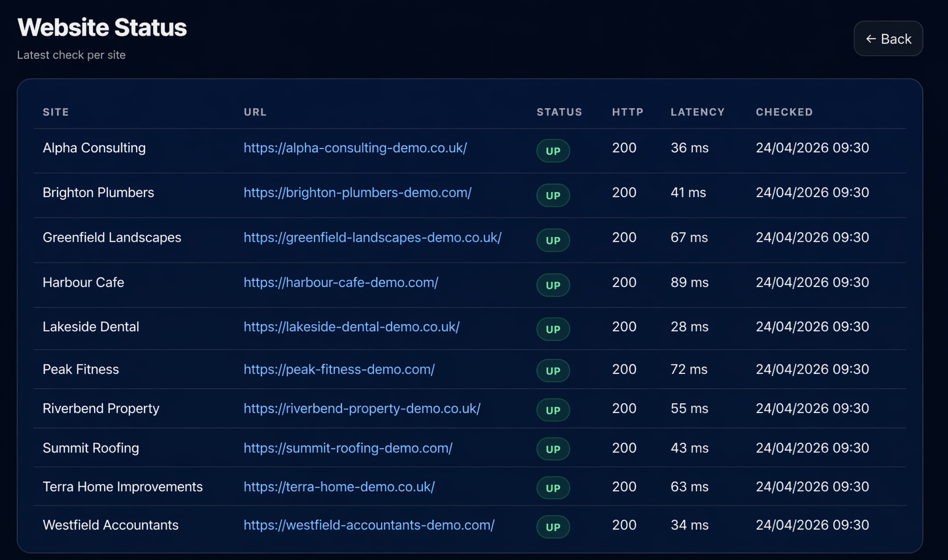Click the Riverbend Property site name
This screenshot has width=948, height=560.
pos(101,409)
